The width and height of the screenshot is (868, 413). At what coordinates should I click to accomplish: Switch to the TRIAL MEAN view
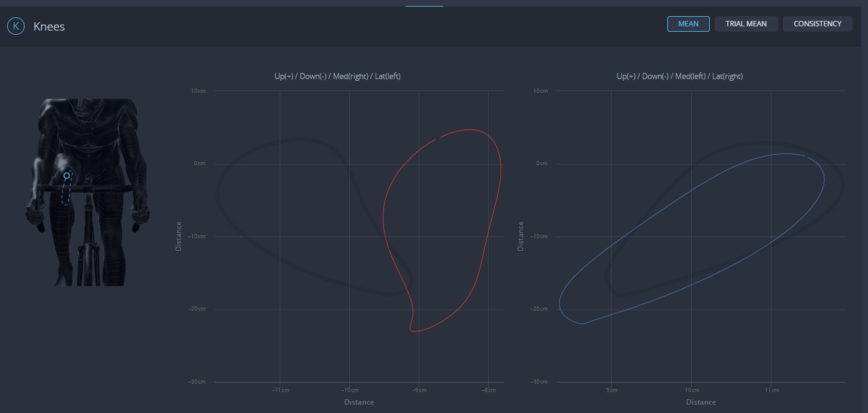pyautogui.click(x=746, y=24)
